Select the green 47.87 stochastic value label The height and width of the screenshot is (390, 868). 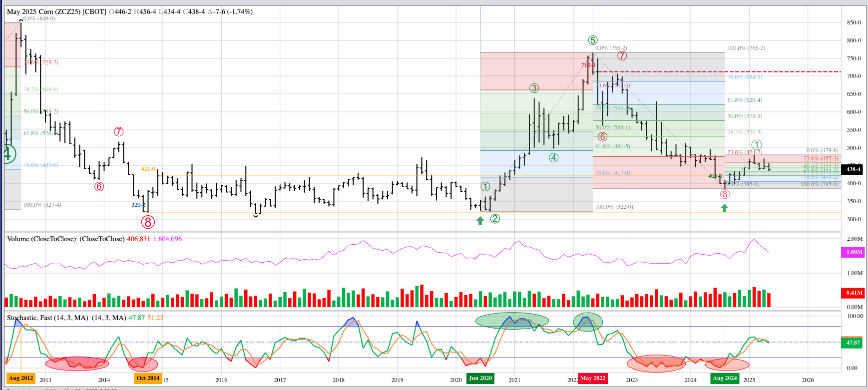click(852, 343)
